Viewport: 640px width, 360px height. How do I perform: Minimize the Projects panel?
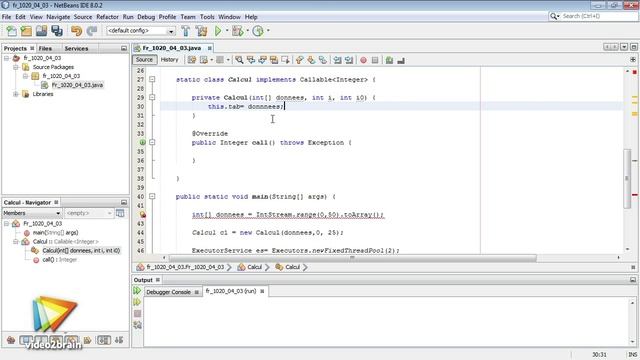pyautogui.click(x=124, y=48)
